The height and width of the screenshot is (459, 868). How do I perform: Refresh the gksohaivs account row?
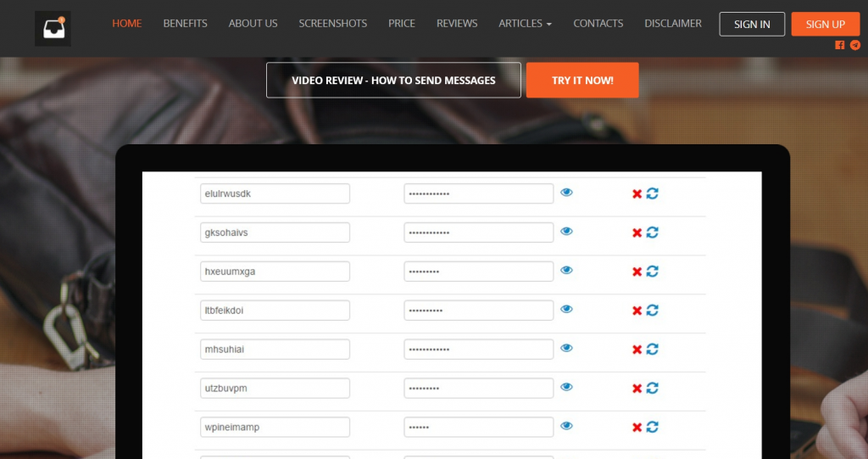(652, 232)
